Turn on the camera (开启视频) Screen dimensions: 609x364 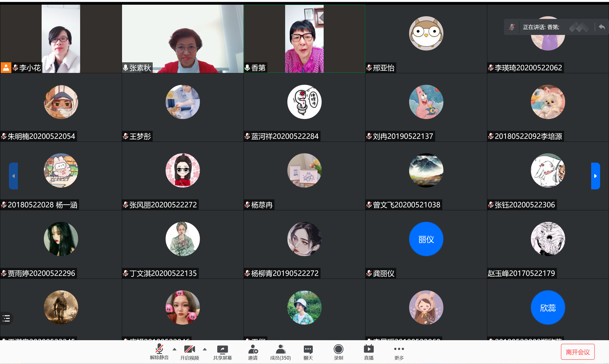(x=189, y=349)
